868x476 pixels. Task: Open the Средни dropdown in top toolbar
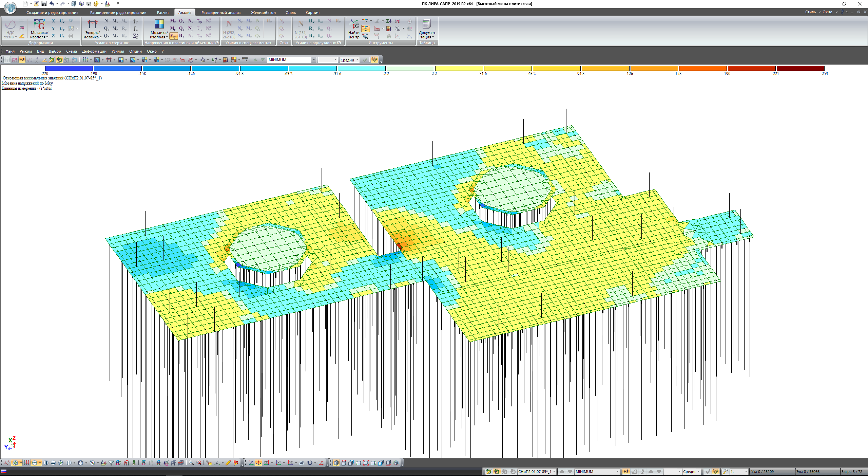coord(357,60)
